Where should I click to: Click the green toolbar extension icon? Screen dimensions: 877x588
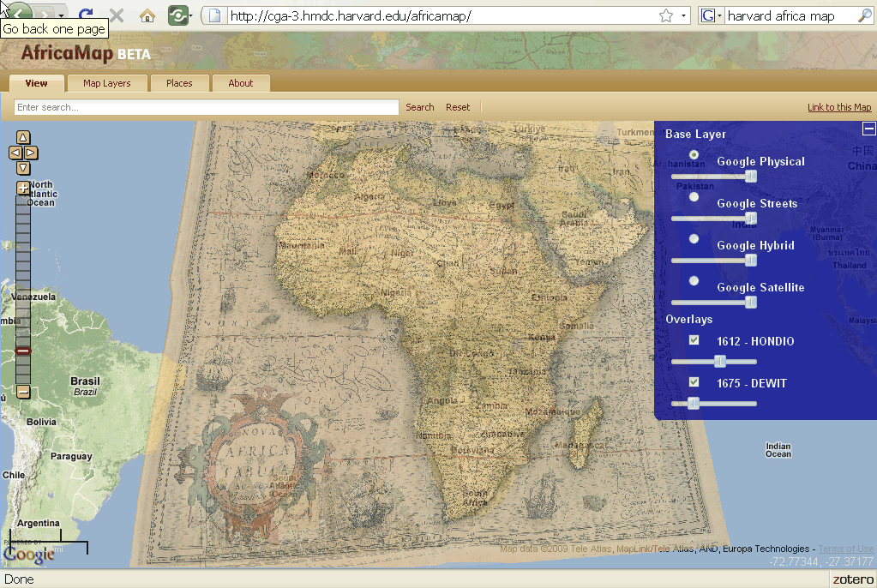coord(177,15)
